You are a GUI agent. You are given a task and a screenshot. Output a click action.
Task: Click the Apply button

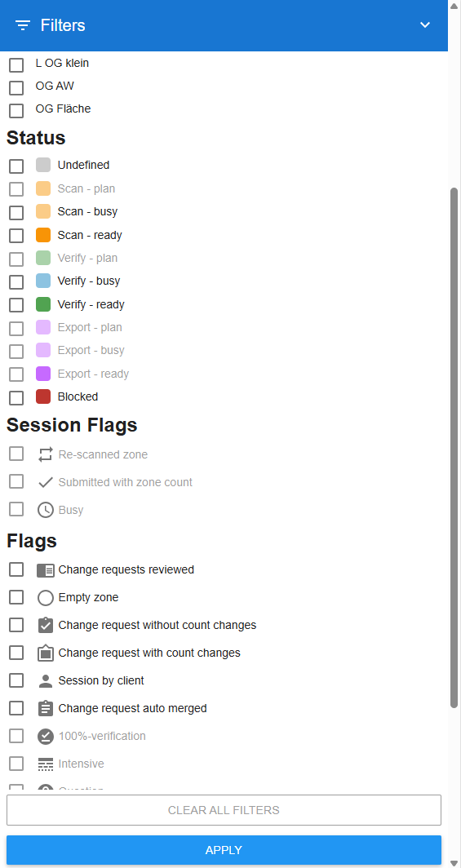click(x=224, y=850)
